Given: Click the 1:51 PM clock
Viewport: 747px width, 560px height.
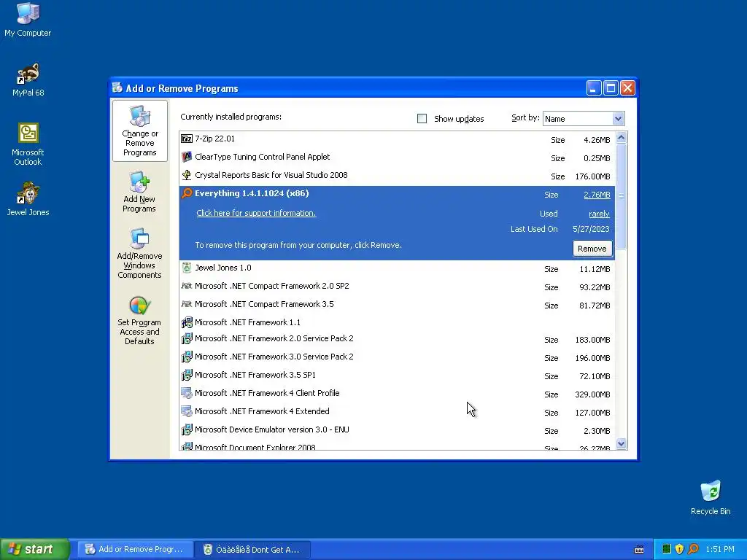Looking at the screenshot, I should [720, 550].
